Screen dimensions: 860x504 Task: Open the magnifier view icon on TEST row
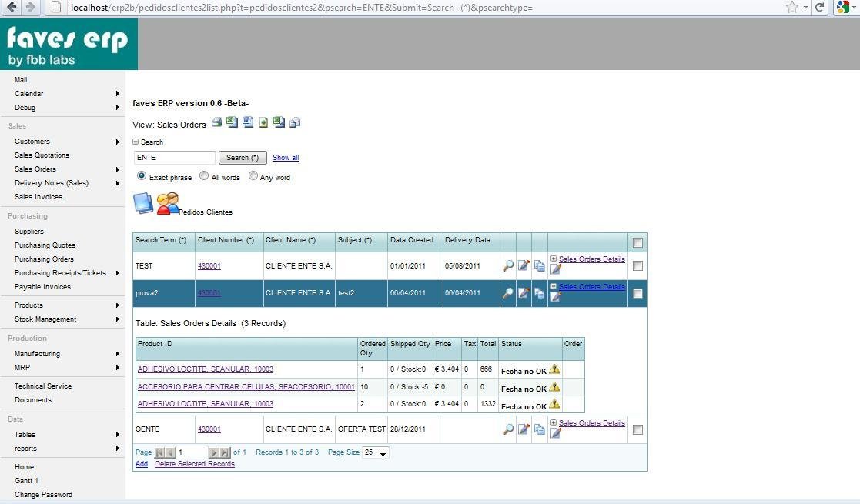click(507, 265)
